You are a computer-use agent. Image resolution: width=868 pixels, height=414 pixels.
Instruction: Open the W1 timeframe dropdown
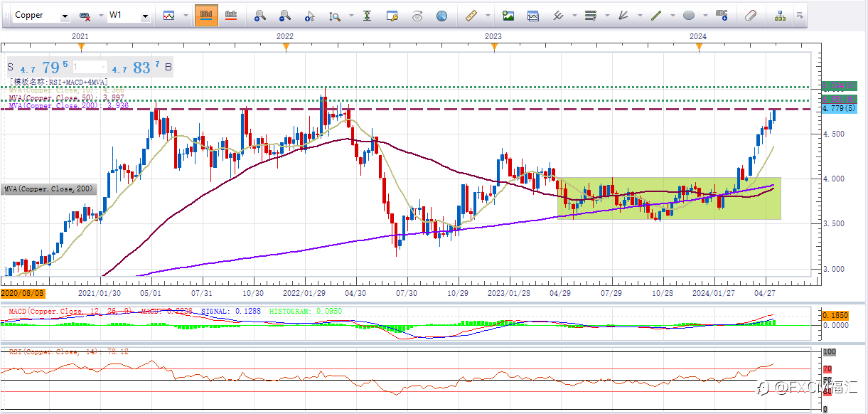(145, 16)
